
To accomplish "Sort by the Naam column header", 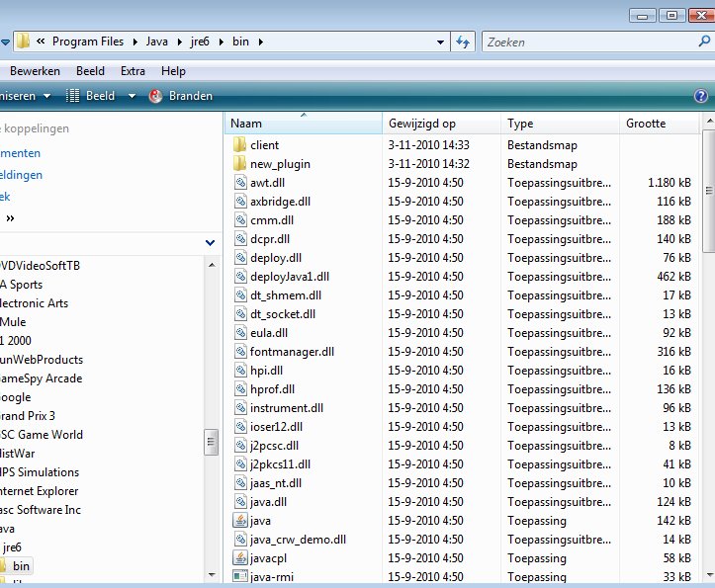I will 304,124.
